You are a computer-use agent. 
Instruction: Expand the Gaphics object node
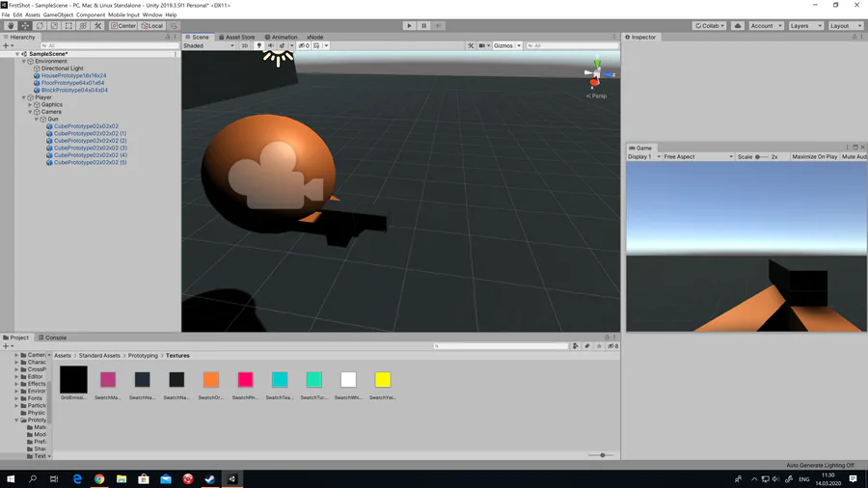(x=31, y=104)
